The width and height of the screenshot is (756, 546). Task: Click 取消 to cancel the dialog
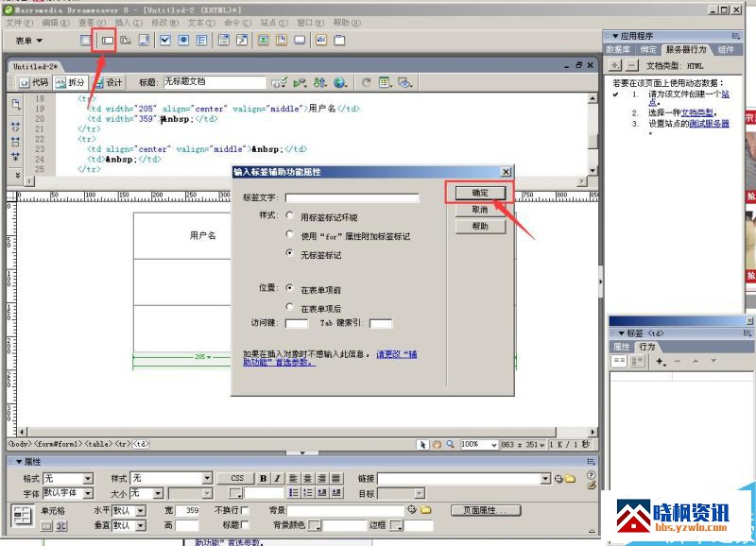480,210
